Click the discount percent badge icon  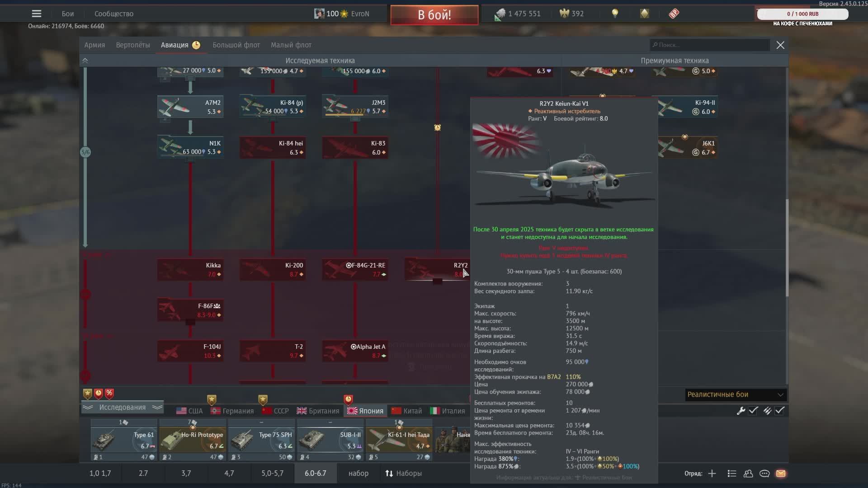tap(109, 393)
